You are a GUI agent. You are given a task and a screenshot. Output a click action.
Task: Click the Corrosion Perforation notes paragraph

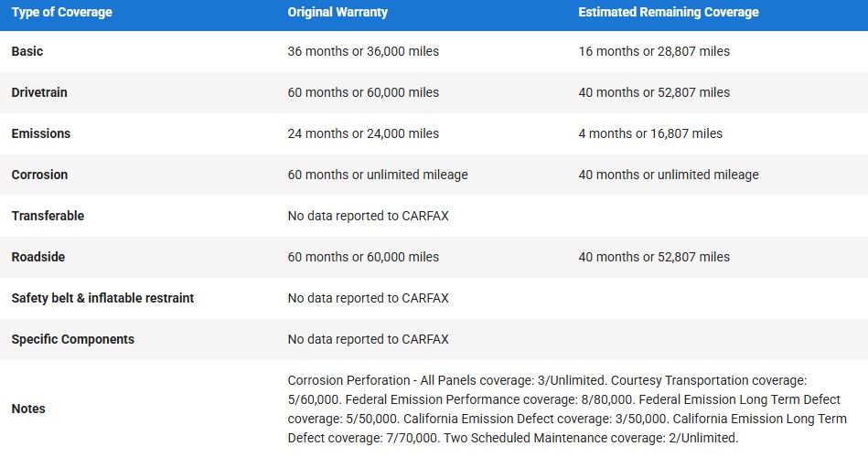pos(567,409)
